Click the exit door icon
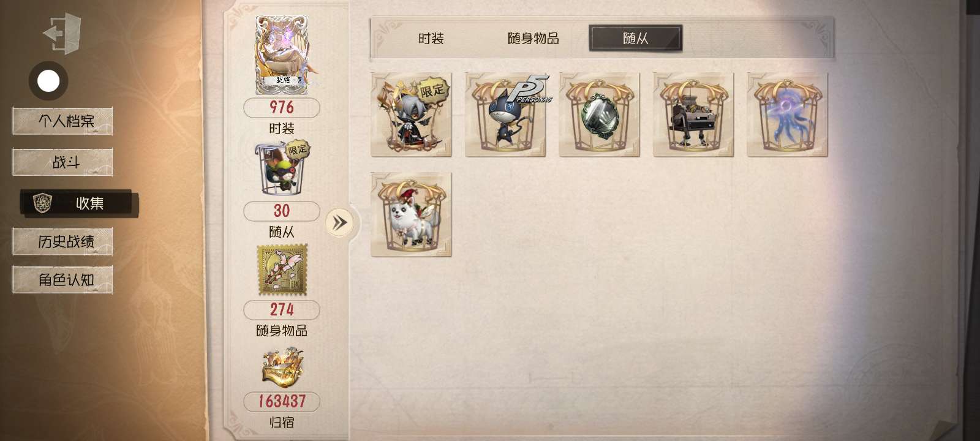 (x=62, y=33)
